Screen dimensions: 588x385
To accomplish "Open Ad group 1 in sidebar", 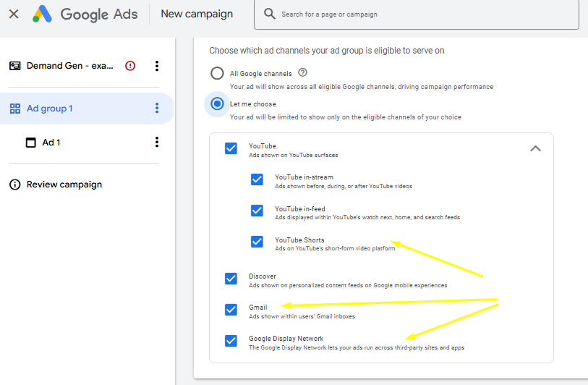I will tap(50, 109).
